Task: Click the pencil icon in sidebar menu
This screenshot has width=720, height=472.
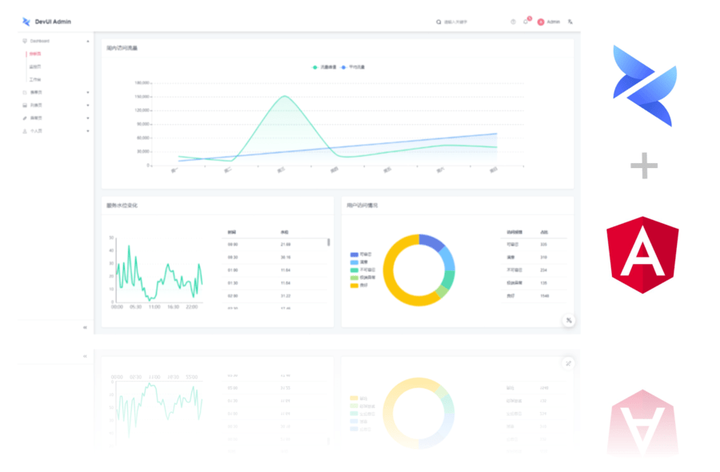Action: point(25,118)
